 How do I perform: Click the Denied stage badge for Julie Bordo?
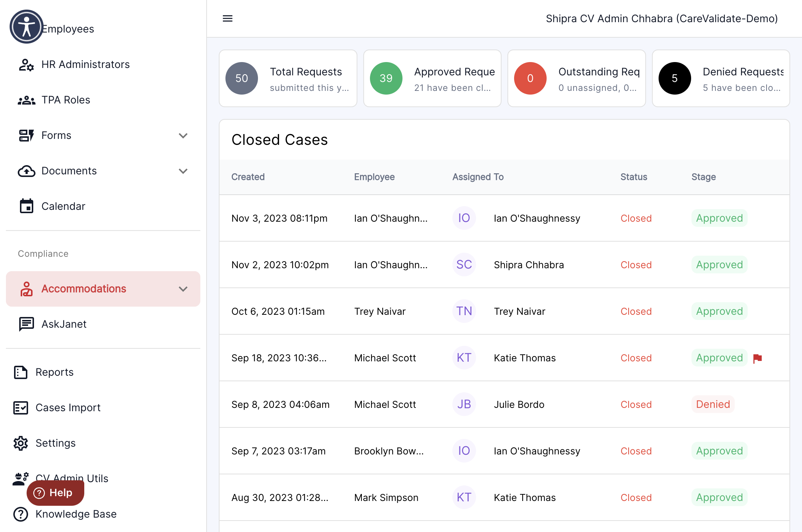click(713, 404)
